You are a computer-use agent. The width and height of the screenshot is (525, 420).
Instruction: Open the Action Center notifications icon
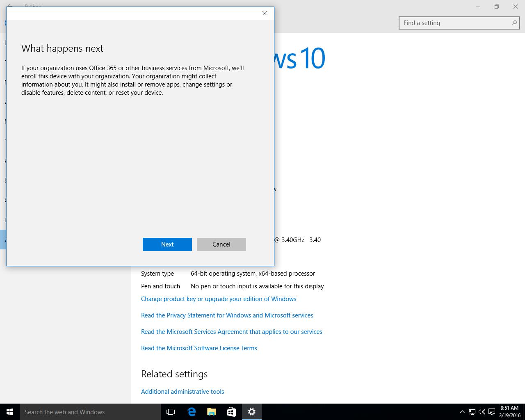(x=492, y=412)
